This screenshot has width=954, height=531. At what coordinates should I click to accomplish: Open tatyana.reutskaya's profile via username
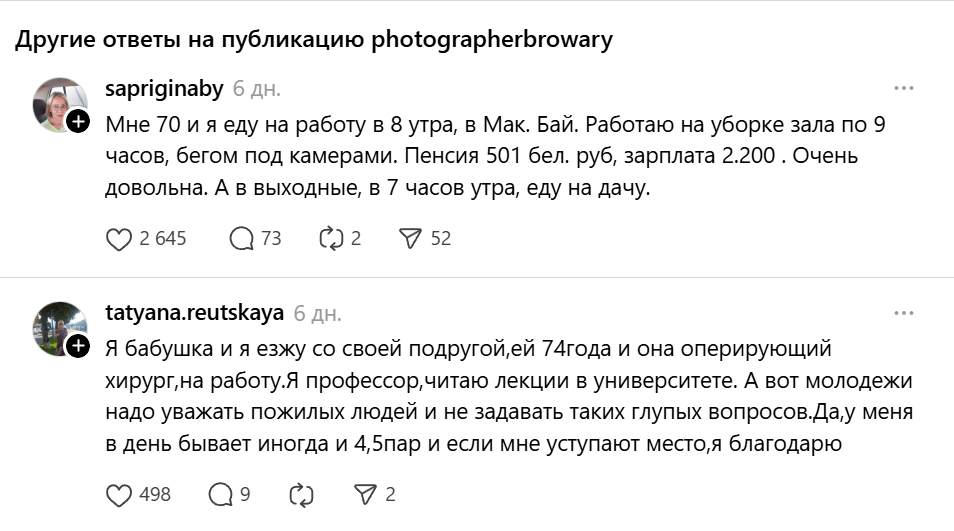pos(194,312)
